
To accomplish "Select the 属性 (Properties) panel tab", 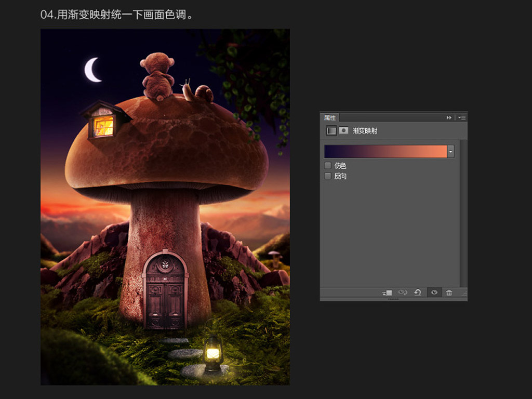I will pos(330,117).
